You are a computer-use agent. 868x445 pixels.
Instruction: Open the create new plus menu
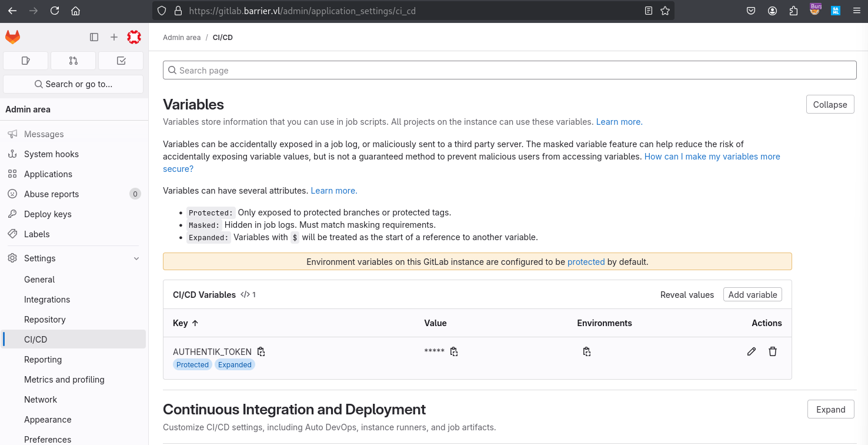tap(114, 37)
